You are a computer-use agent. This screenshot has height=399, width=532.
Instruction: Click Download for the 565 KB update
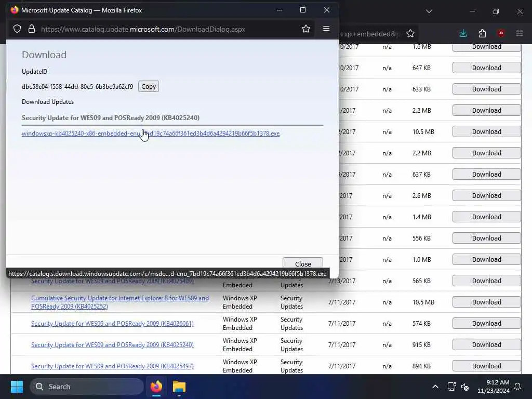point(486,281)
